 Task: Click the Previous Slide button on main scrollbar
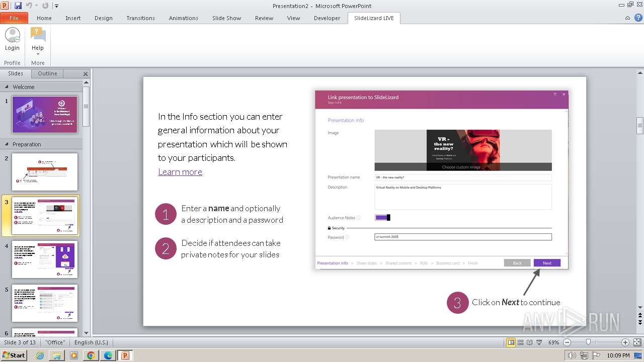[x=640, y=316]
